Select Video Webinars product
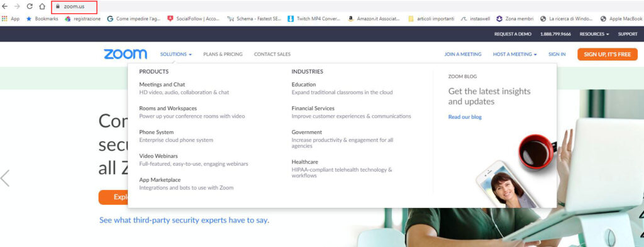Viewport: 644px width, 247px height. (158, 156)
